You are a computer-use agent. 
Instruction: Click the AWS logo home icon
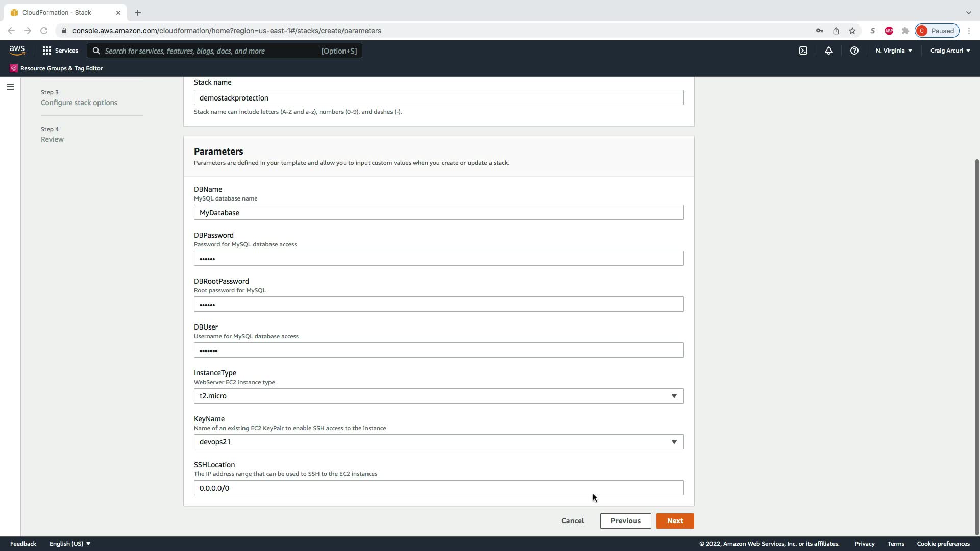point(17,51)
